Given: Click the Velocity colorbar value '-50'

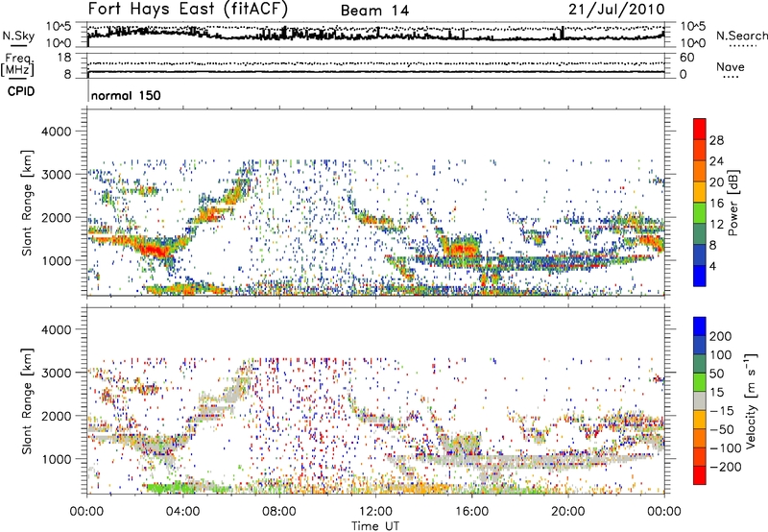Looking at the screenshot, I should (x=722, y=429).
